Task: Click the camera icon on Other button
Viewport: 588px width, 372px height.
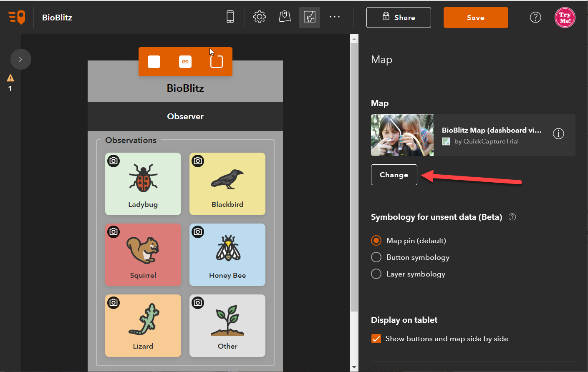Action: coord(198,303)
